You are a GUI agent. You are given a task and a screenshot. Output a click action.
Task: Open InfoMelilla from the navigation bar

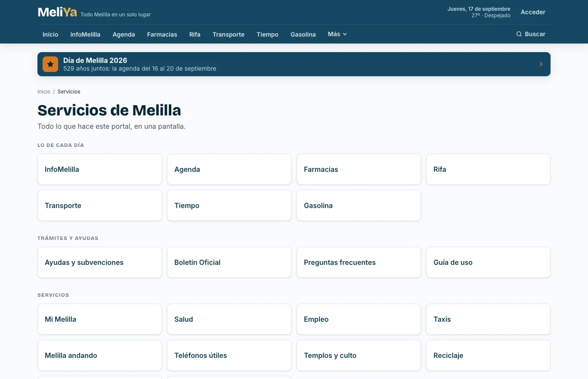(x=85, y=34)
